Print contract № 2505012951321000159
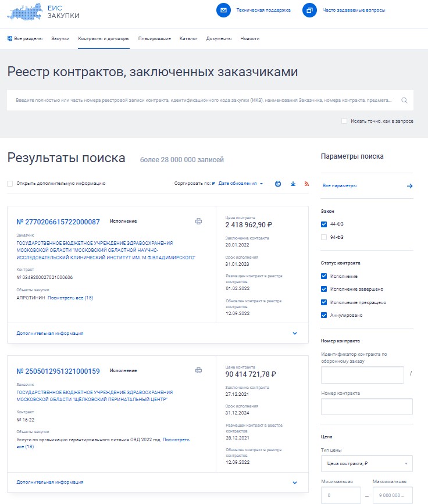The image size is (428, 504). click(199, 370)
